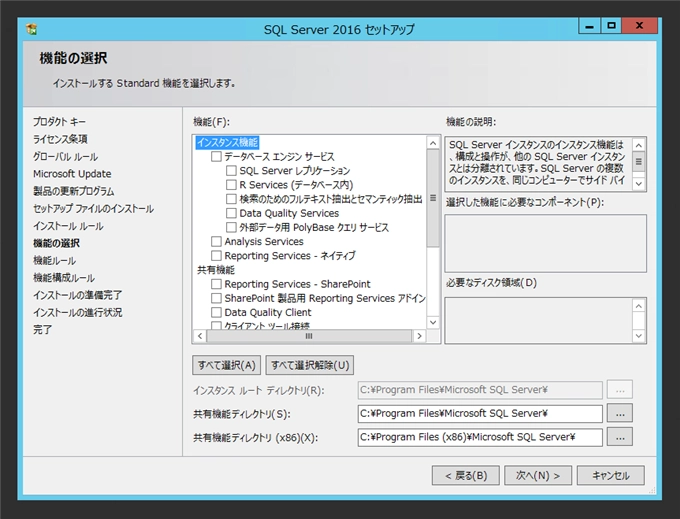The image size is (680, 519).
Task: Browse for 共有機能ディレクトリ (x86) folder
Action: point(620,437)
